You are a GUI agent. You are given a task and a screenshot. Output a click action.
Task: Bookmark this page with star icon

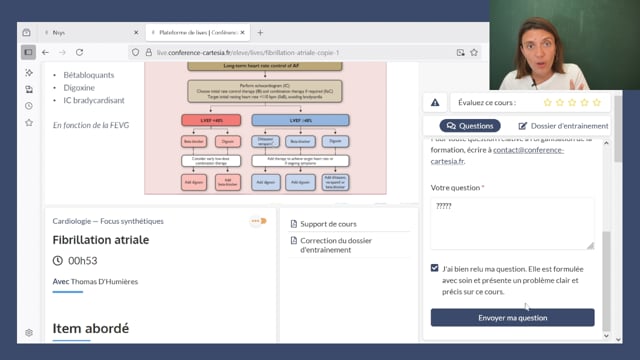474,52
